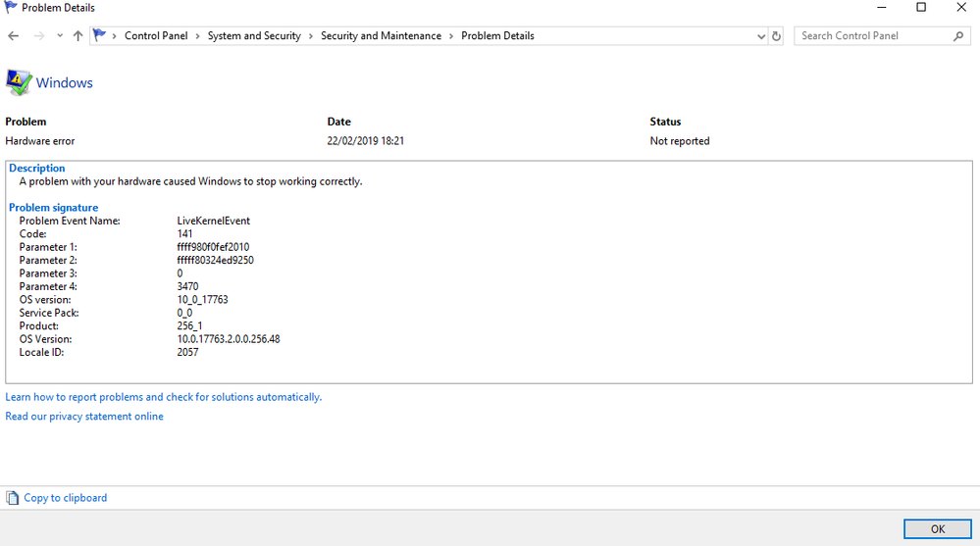Image resolution: width=980 pixels, height=546 pixels.
Task: Click Copy to clipboard link
Action: pos(65,498)
